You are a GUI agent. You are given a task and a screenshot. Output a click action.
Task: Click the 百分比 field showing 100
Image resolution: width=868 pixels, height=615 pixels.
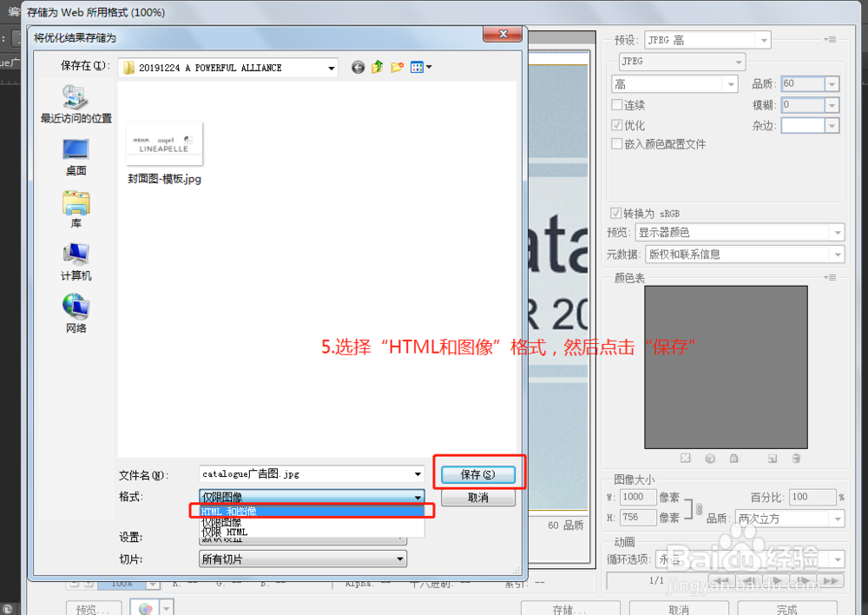point(812,497)
